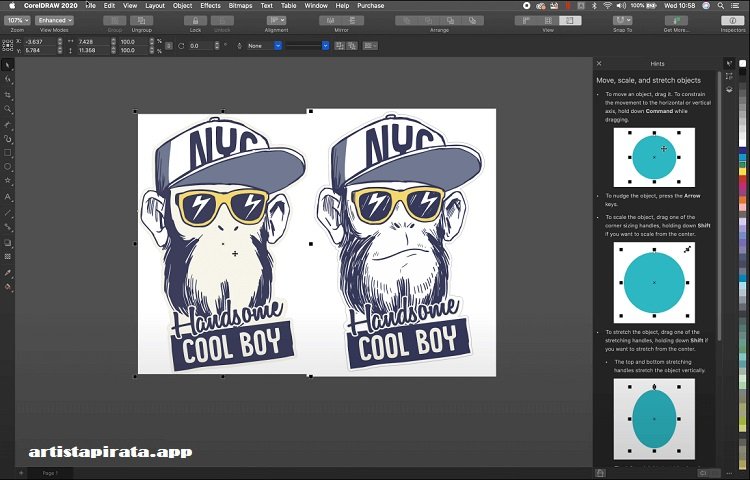Screen dimensions: 750x480
Task: Select the Interactive Fill tool
Action: (7, 287)
